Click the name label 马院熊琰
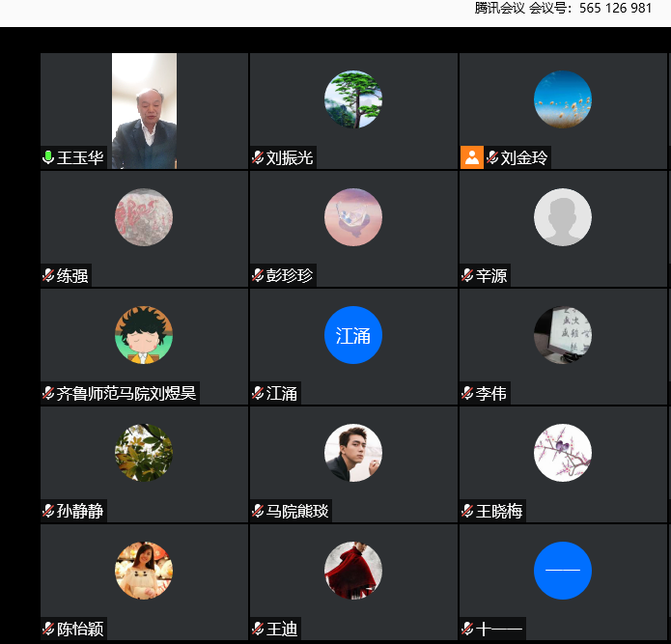The width and height of the screenshot is (671, 644). tap(297, 511)
